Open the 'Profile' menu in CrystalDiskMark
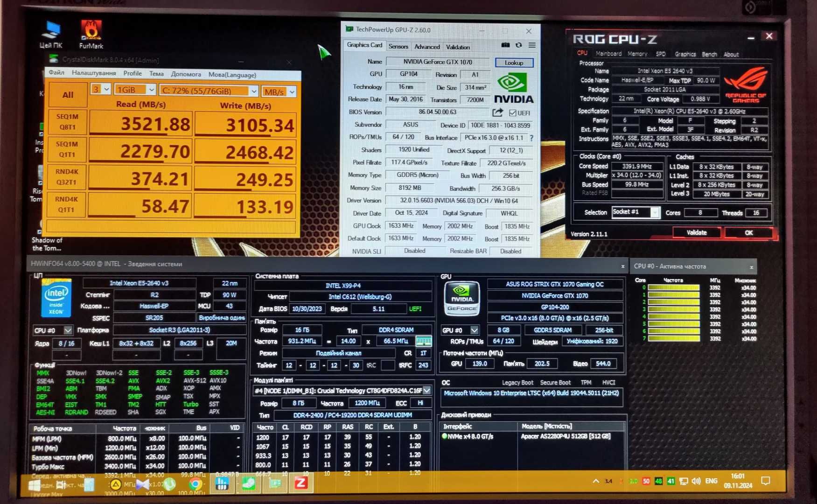The width and height of the screenshot is (817, 504). pos(133,73)
